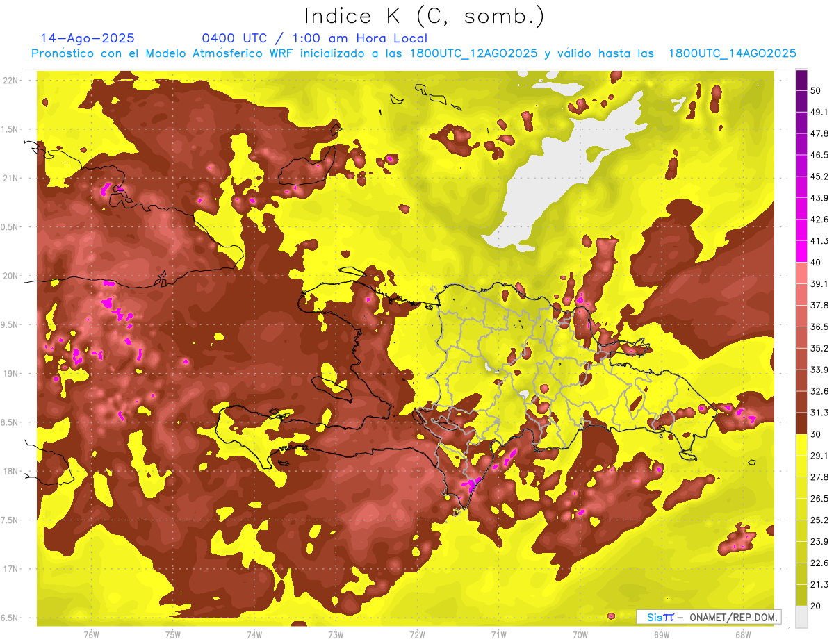The height and width of the screenshot is (644, 834).
Task: Click the '31.3' color scale label
Action: (x=819, y=413)
